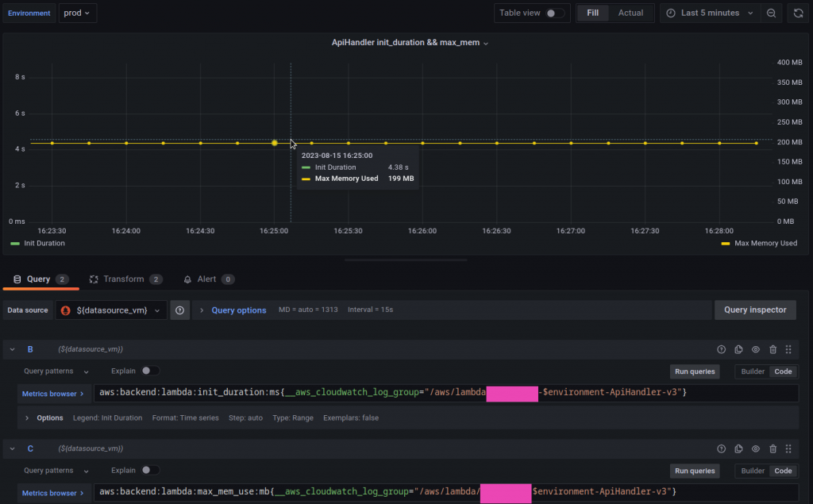Open the Alert tab
The image size is (813, 504).
click(x=208, y=279)
